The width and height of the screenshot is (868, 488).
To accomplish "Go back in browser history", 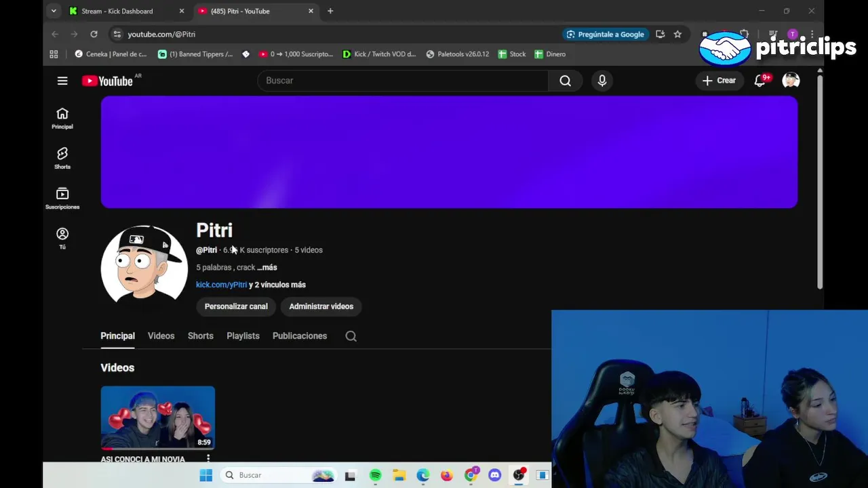I will pos(55,34).
